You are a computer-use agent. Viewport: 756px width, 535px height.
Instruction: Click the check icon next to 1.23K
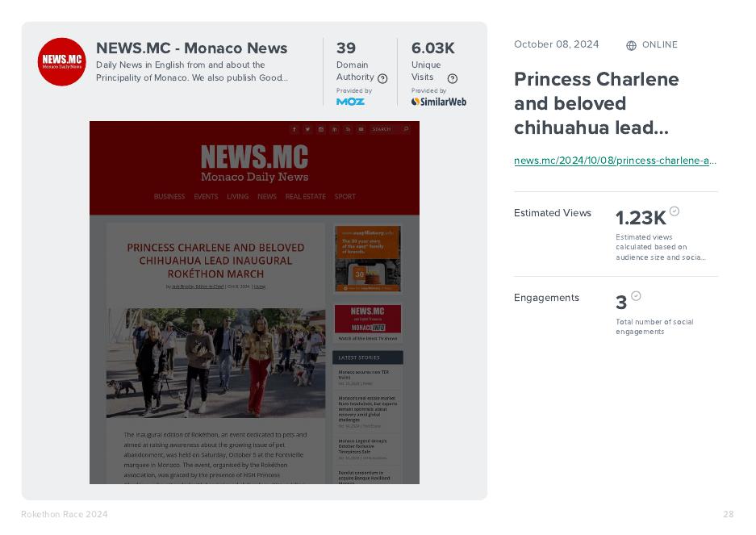(x=675, y=211)
